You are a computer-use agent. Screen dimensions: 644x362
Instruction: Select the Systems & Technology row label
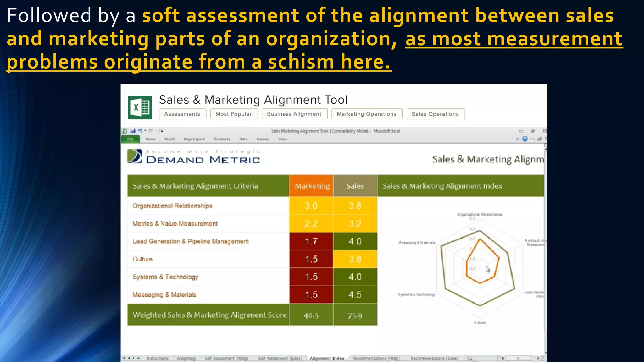165,277
